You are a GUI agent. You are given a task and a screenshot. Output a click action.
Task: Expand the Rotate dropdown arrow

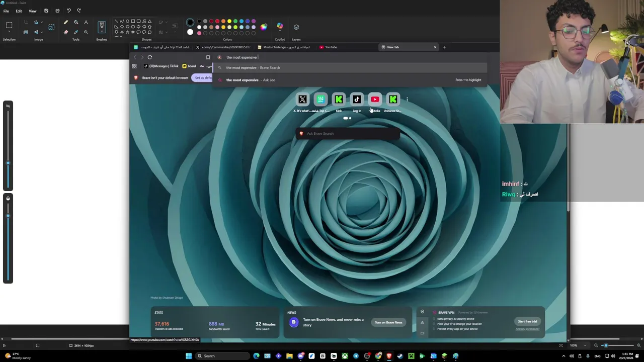click(x=41, y=22)
